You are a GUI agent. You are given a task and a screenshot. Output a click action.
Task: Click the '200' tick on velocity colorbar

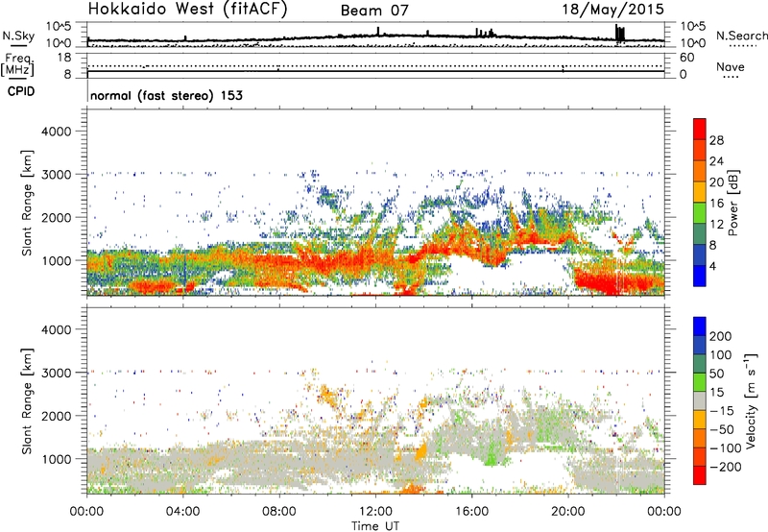click(721, 336)
